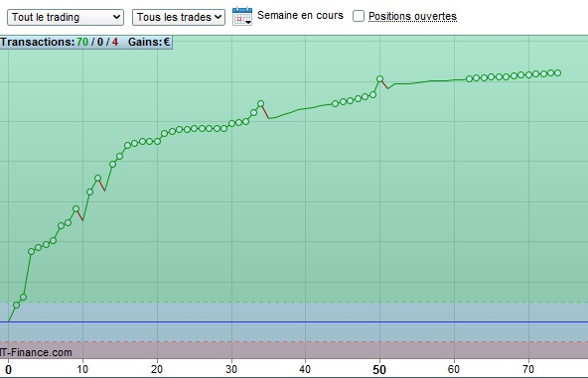Screen dimensions: 588x378
Task: Click the x-axis label '30'
Action: point(231,369)
